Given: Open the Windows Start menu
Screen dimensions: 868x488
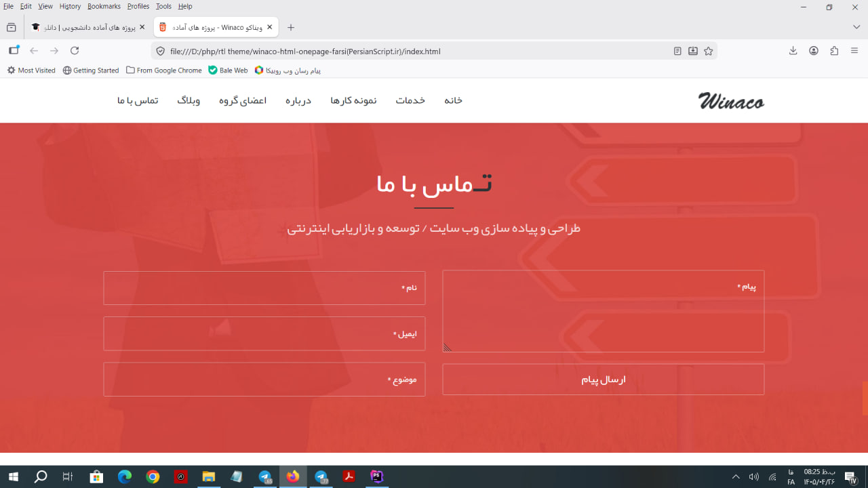Looking at the screenshot, I should point(13,476).
